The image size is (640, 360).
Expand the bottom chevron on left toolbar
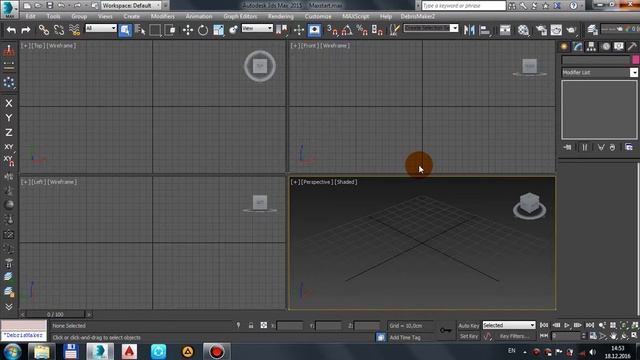coord(9,307)
